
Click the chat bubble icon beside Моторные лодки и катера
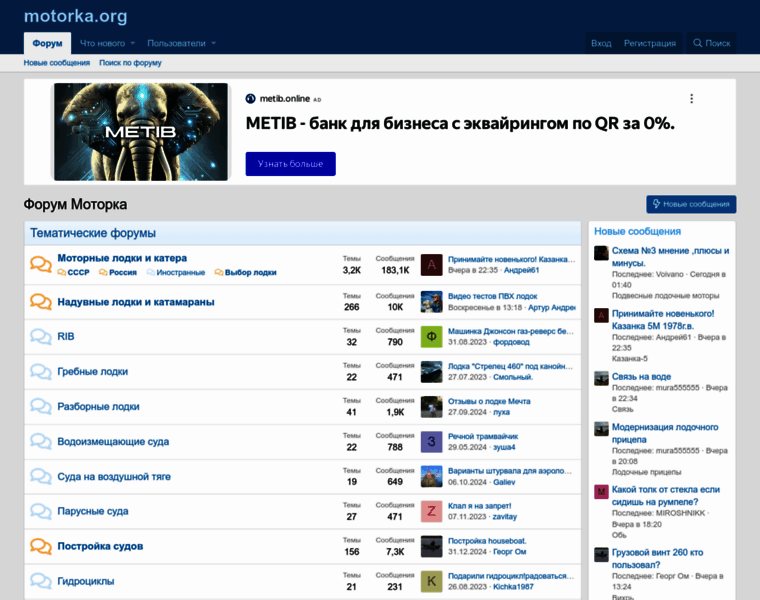pyautogui.click(x=41, y=265)
